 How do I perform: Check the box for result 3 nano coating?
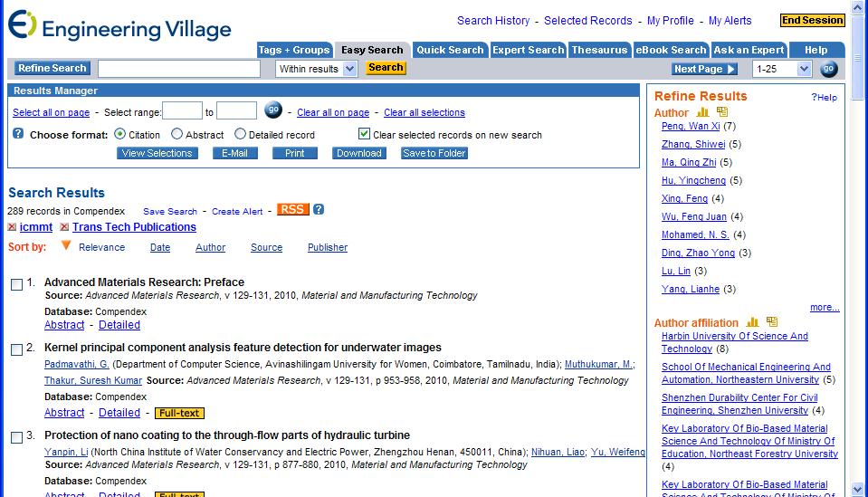tap(17, 437)
